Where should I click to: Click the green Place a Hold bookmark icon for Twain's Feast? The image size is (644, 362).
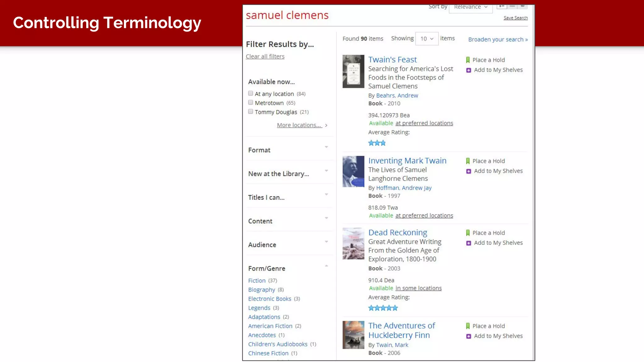[468, 60]
